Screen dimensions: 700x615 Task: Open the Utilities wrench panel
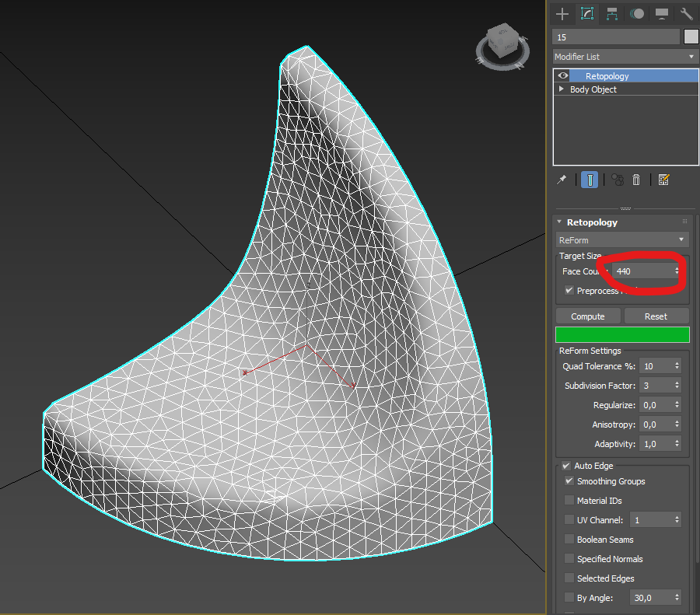click(686, 13)
